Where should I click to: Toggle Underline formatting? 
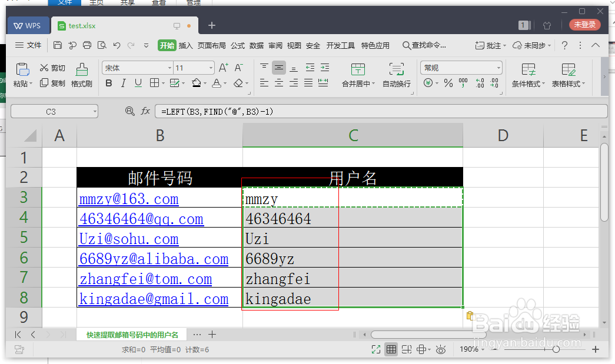click(x=138, y=83)
